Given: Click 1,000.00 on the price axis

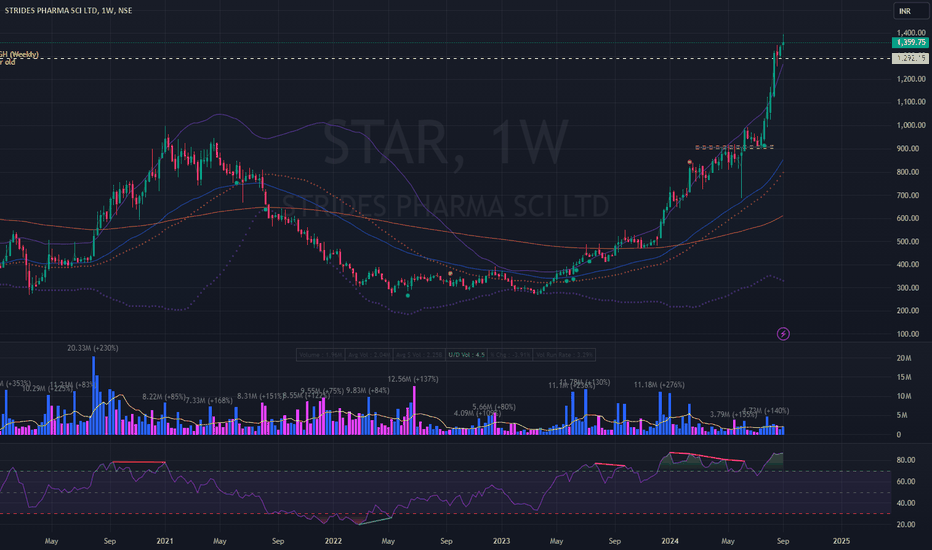Looking at the screenshot, I should click(911, 125).
